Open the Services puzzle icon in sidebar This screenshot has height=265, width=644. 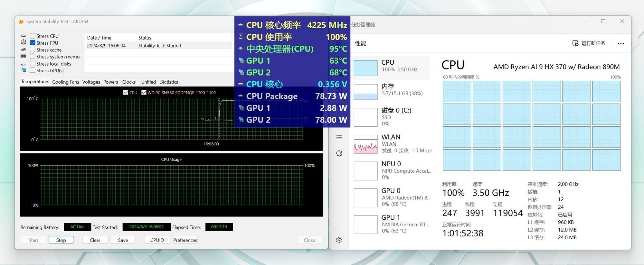pos(339,153)
